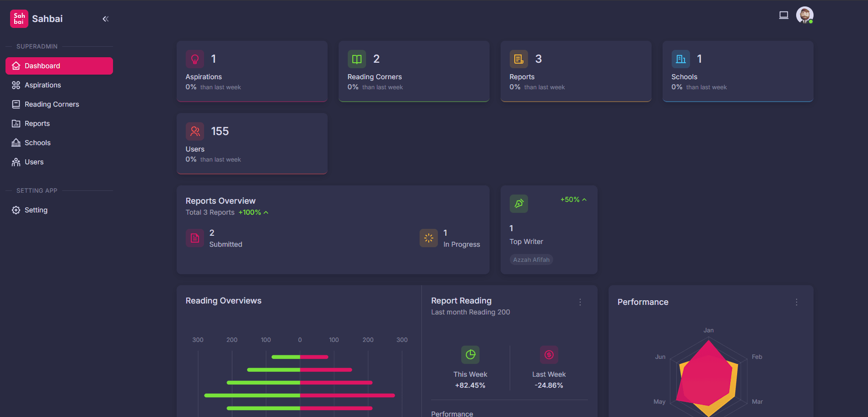The height and width of the screenshot is (417, 868).
Task: Open Dashboard in the sidebar
Action: 59,66
